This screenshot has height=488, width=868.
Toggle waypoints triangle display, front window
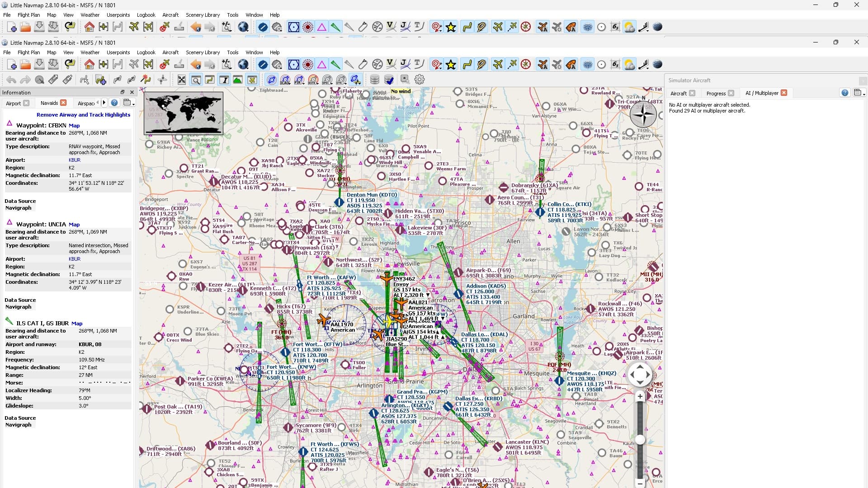322,65
